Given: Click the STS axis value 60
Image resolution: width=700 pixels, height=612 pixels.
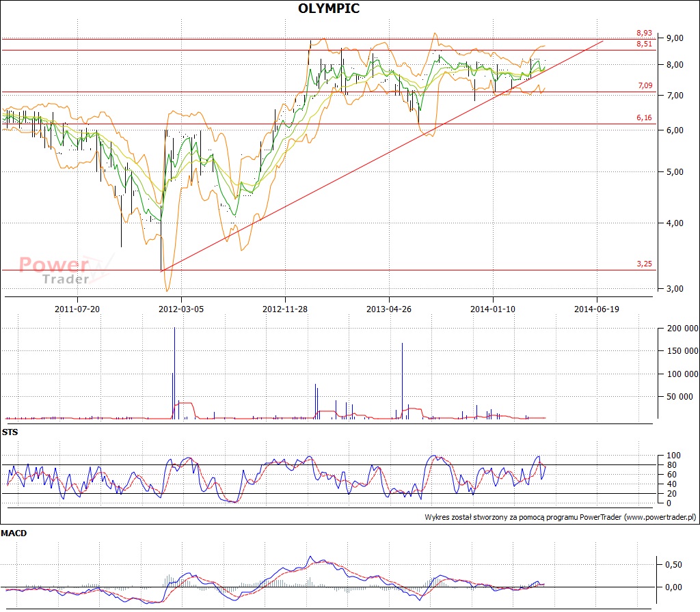Looking at the screenshot, I should (672, 475).
